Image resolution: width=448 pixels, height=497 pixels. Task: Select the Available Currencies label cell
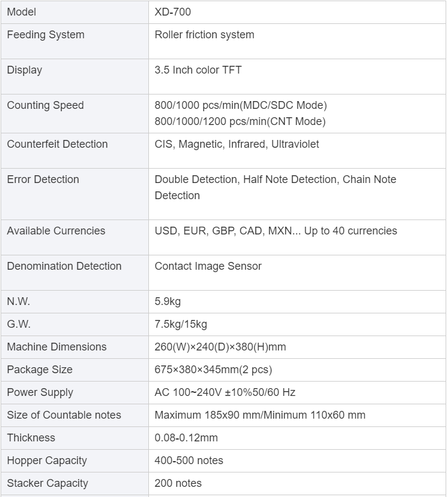tap(56, 231)
